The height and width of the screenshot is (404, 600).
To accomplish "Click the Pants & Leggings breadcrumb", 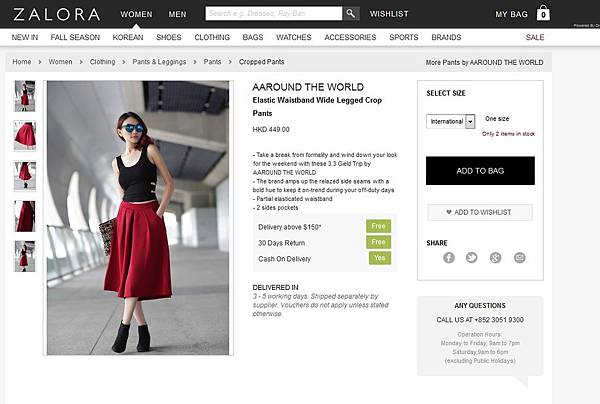I will [159, 62].
